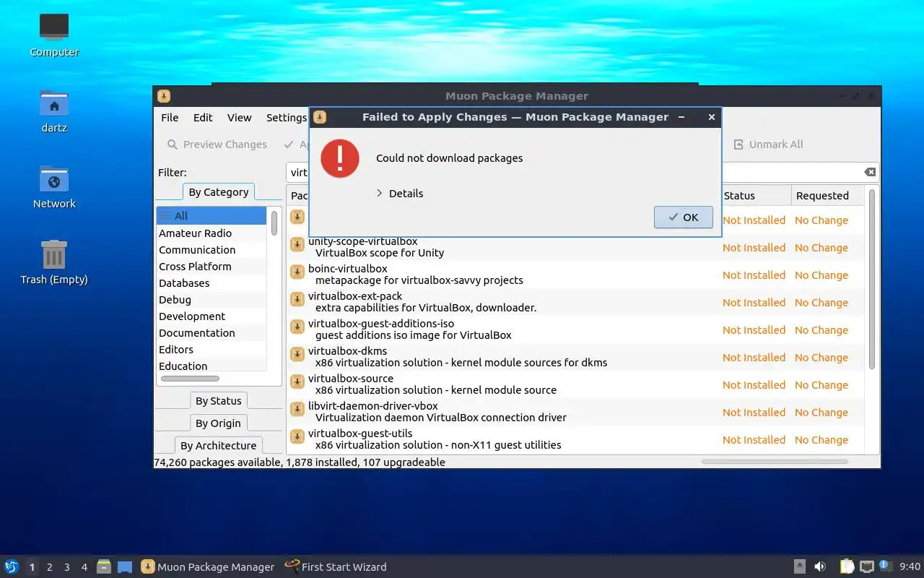Select Editors category
The image size is (924, 578).
coord(212,350)
